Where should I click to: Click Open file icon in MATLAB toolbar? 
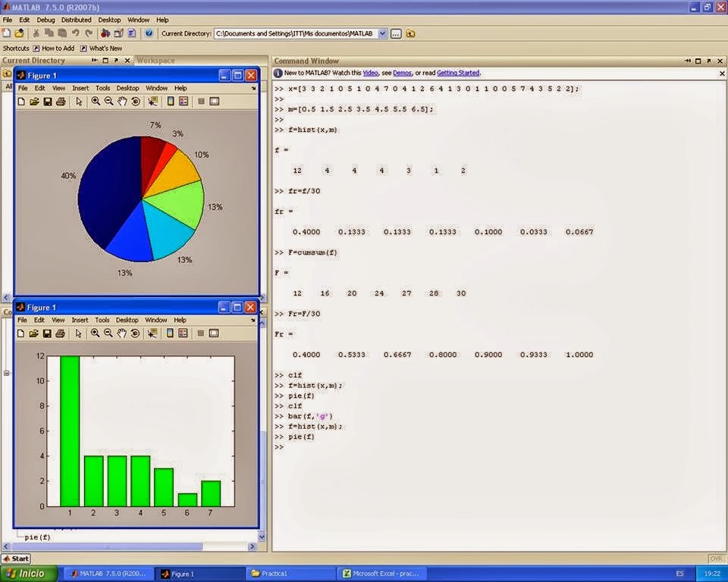(20, 33)
